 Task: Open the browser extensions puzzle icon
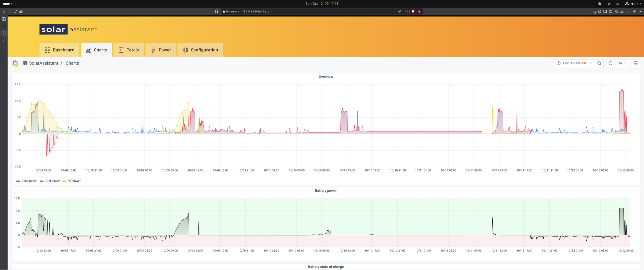click(x=600, y=11)
